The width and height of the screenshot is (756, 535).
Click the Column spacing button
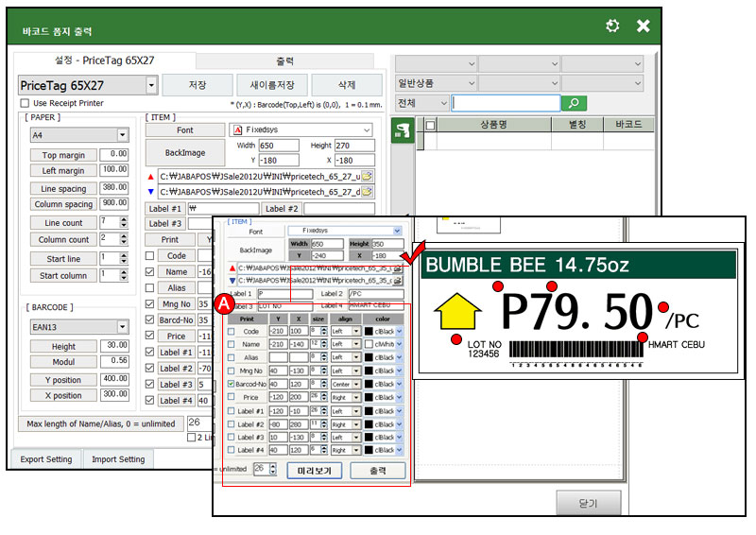click(x=63, y=204)
